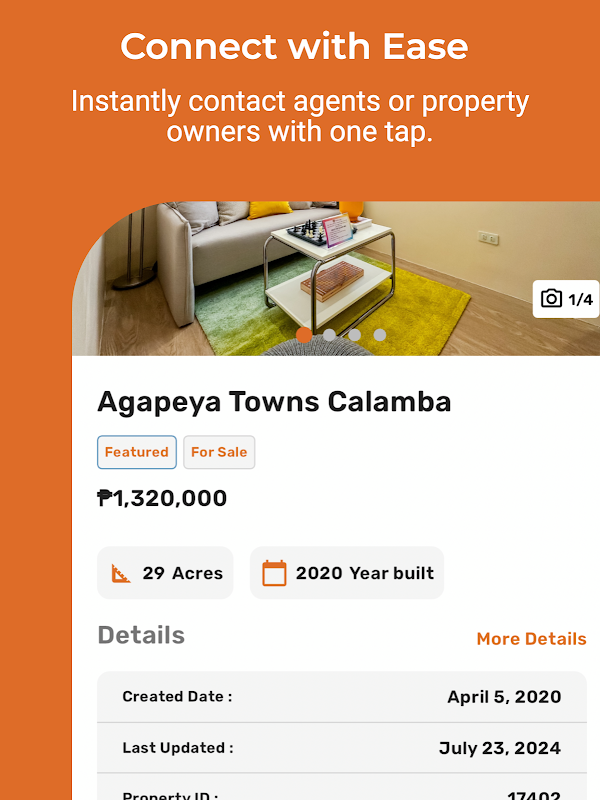
Task: Select the Last Updated row
Action: (341, 748)
